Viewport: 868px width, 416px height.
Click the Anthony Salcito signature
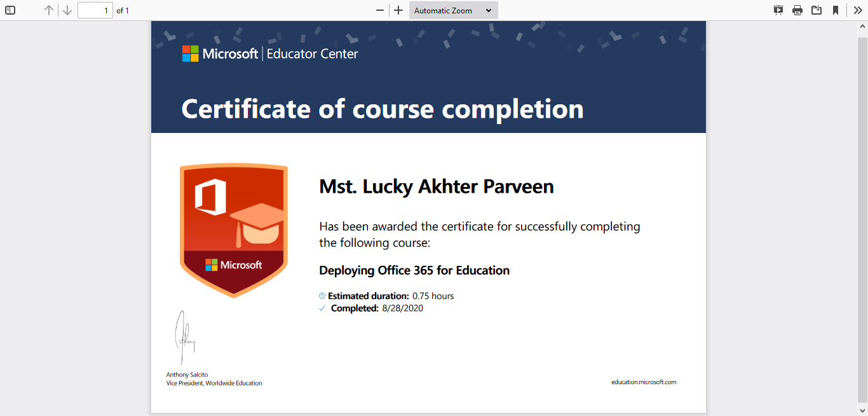point(184,338)
